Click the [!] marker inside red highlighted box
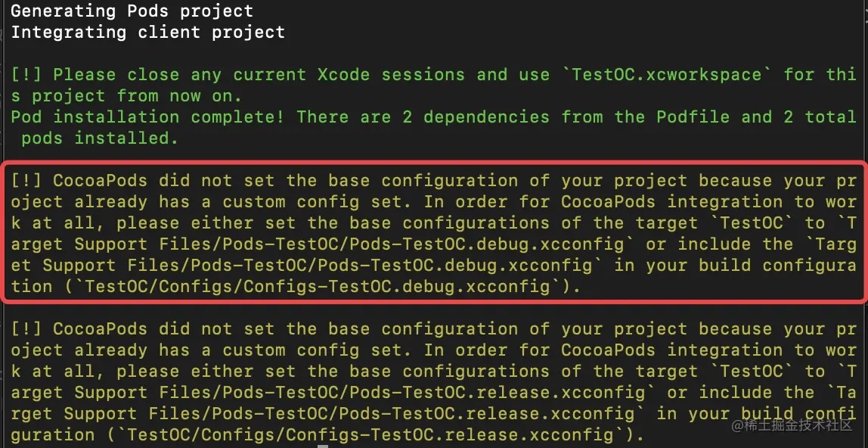This screenshot has width=868, height=448. (x=26, y=181)
